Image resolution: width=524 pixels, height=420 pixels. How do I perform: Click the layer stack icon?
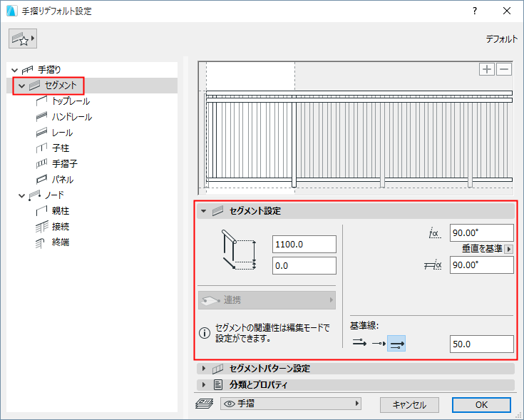click(204, 404)
